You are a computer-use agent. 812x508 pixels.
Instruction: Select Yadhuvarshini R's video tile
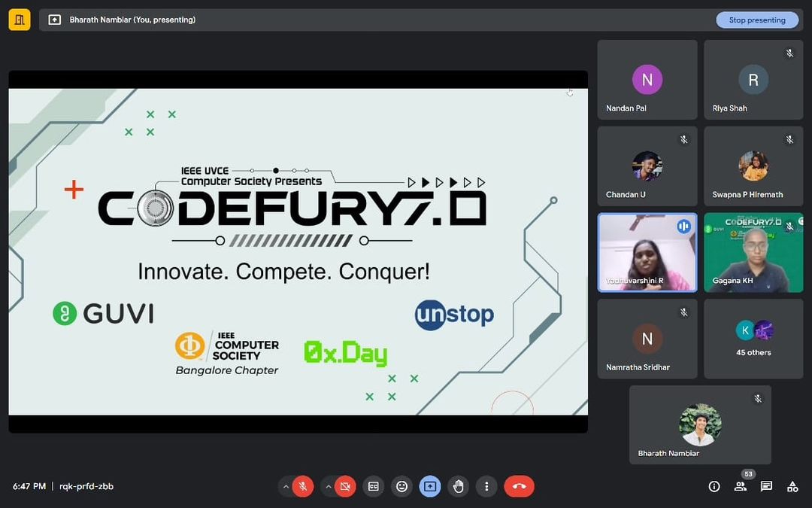pos(647,252)
